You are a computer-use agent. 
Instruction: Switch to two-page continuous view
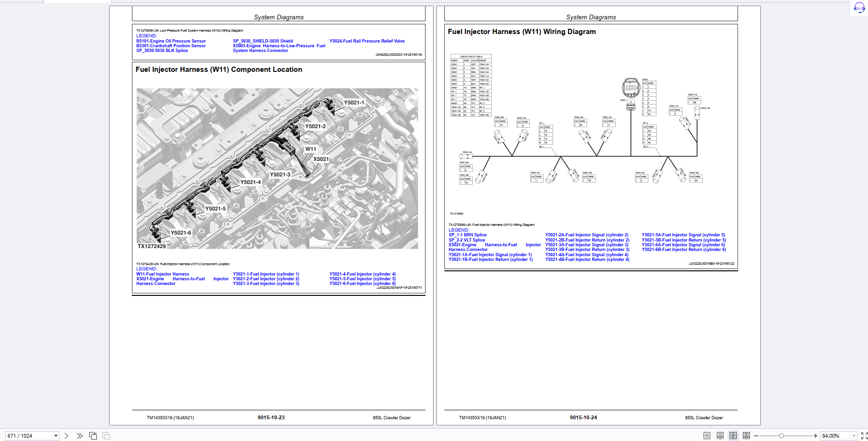(x=746, y=436)
